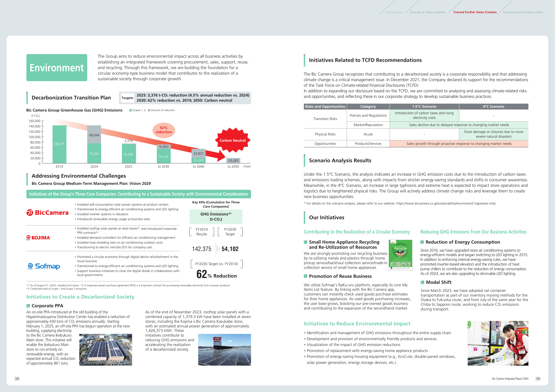
Task: Click the Modal Shift heading bullet square
Action: click(x=422, y=282)
